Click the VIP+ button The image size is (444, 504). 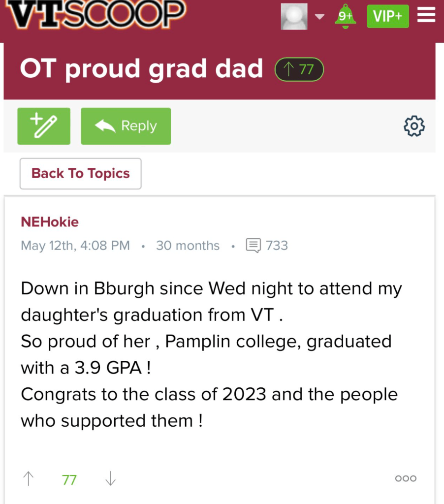(x=387, y=17)
